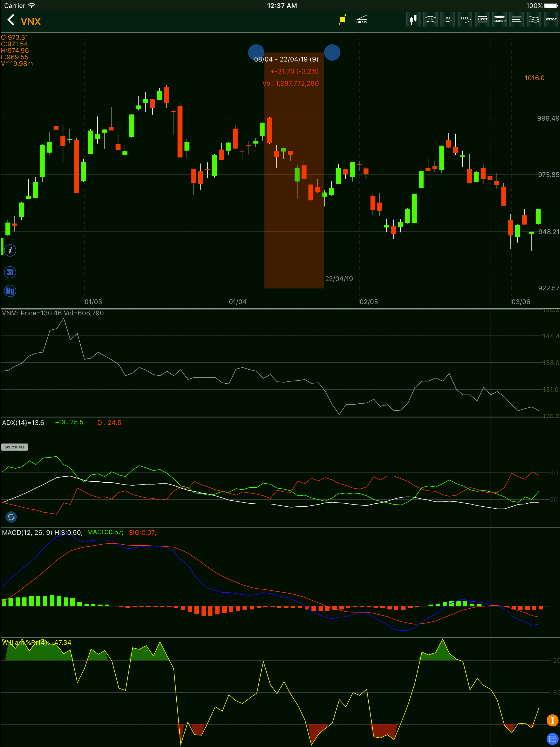Grab the right range selection handle
Image resolution: width=560 pixels, height=747 pixels.
[x=332, y=52]
